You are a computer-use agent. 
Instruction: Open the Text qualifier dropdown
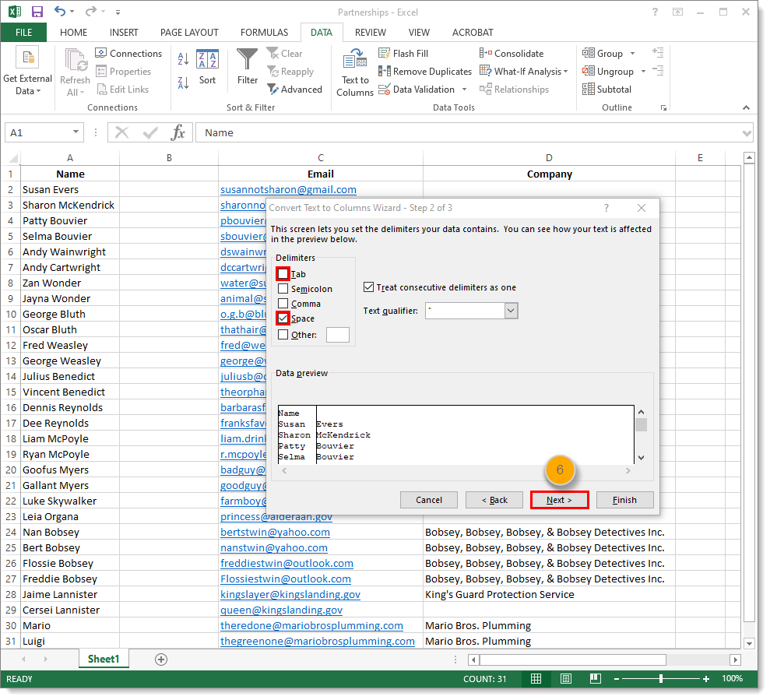pyautogui.click(x=512, y=311)
